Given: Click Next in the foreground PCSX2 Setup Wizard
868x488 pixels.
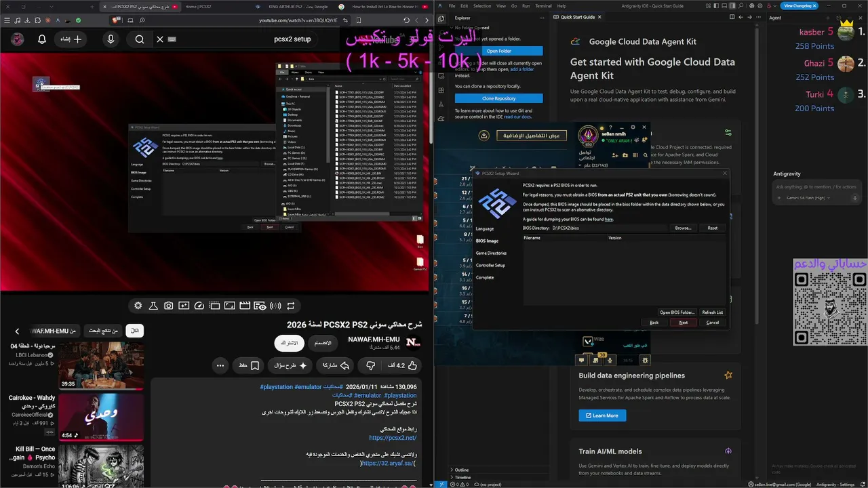Looking at the screenshot, I should (683, 323).
